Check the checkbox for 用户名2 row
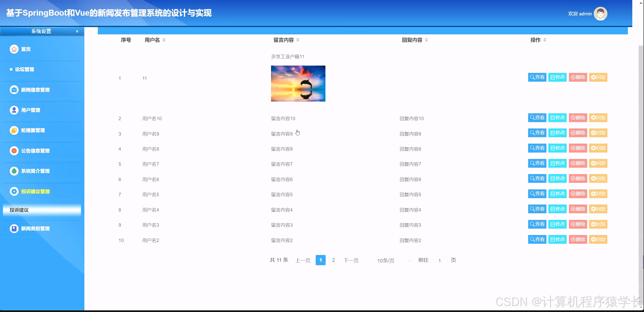 click(x=102, y=240)
